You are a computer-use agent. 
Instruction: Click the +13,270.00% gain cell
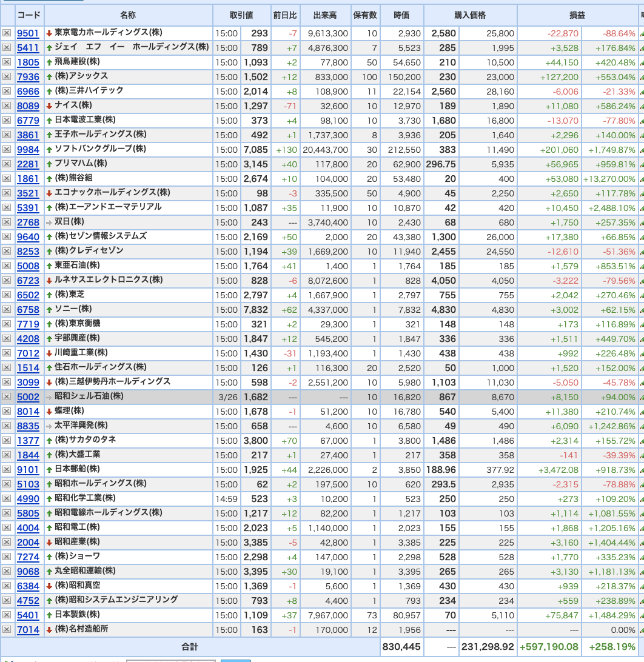(x=609, y=179)
